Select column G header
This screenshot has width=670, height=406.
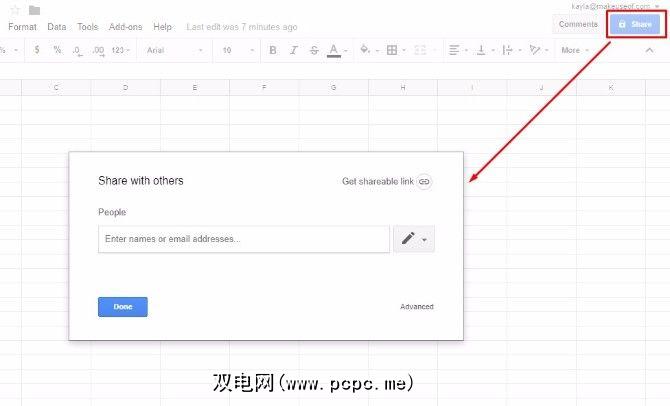333,88
